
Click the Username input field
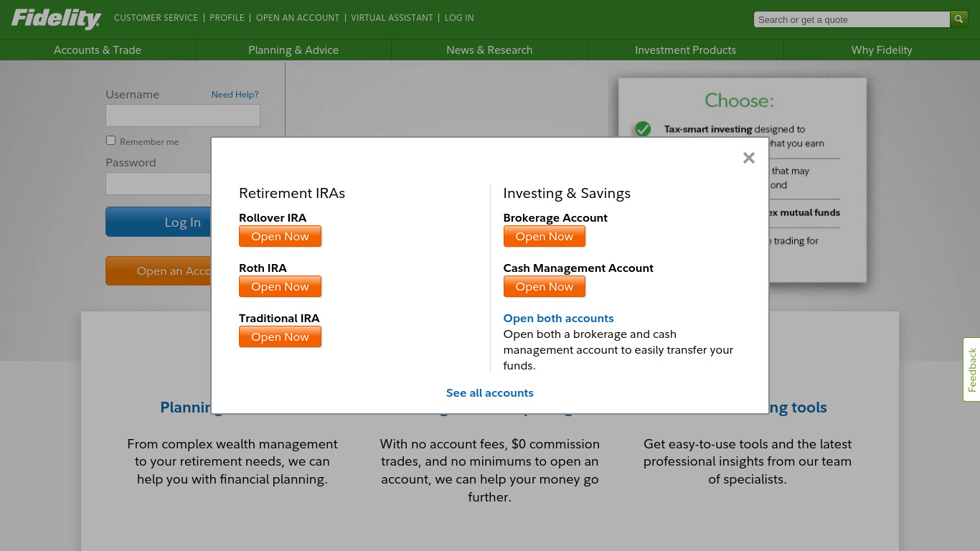click(x=183, y=116)
